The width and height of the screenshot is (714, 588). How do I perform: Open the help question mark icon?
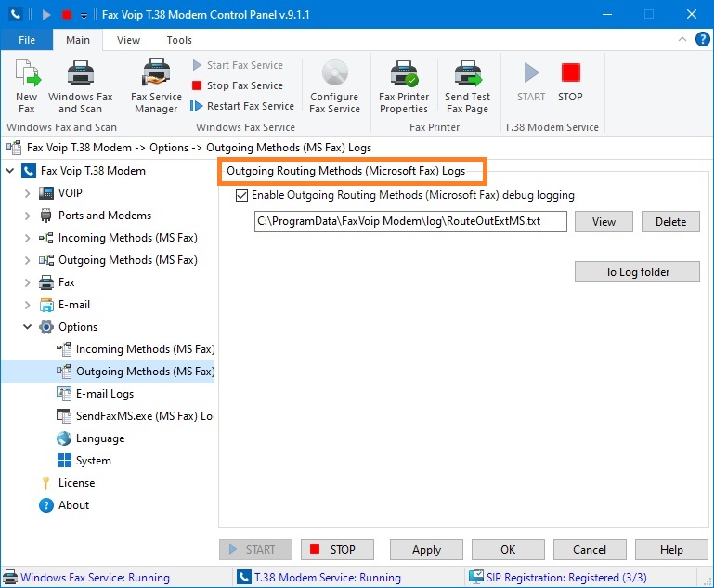click(x=702, y=39)
